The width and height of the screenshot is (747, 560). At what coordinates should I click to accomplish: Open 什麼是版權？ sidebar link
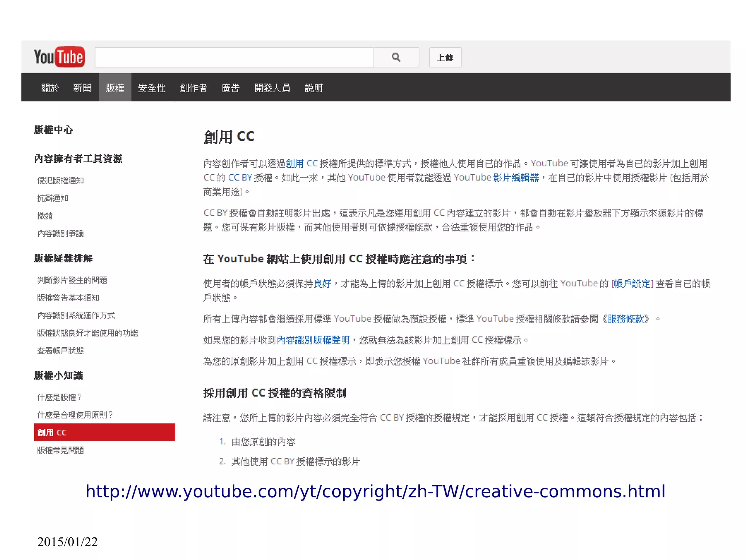pos(59,397)
